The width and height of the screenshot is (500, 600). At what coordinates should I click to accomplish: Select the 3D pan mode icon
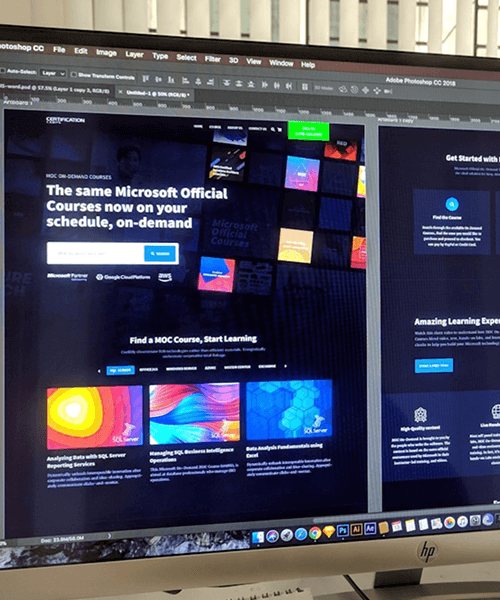(x=365, y=90)
